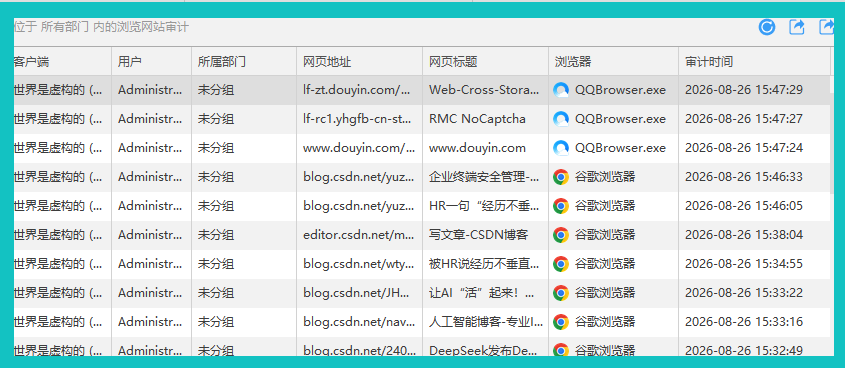The height and width of the screenshot is (368, 845).
Task: Click the Chrome icon in the 15:46:33 row
Action: 561,177
